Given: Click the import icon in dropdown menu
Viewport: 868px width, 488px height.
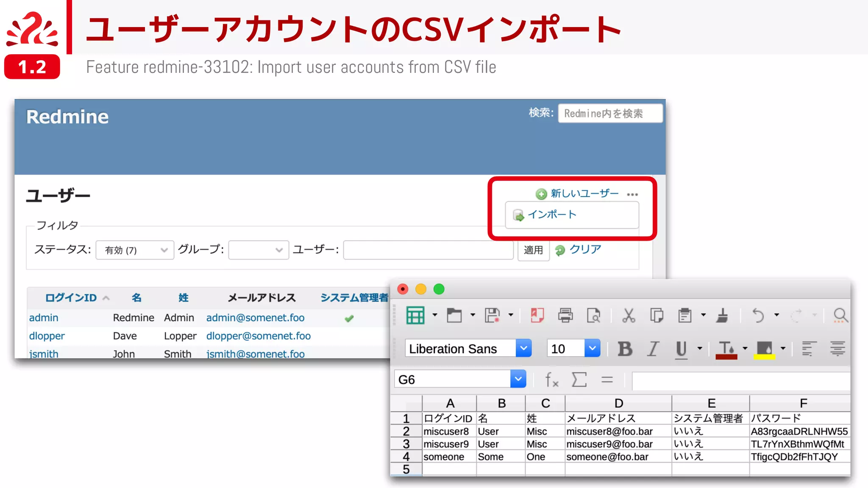Looking at the screenshot, I should pos(518,215).
